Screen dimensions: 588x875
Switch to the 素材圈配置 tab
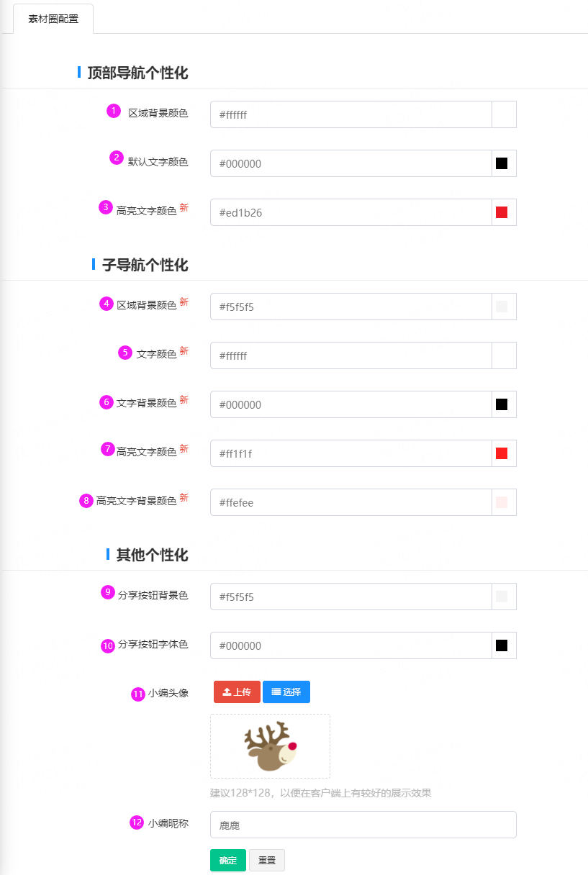53,19
